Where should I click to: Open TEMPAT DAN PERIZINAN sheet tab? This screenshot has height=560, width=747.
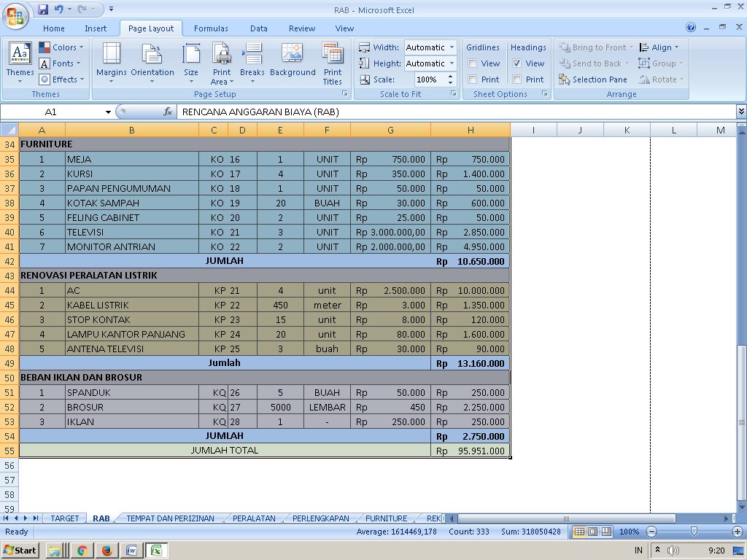(170, 518)
